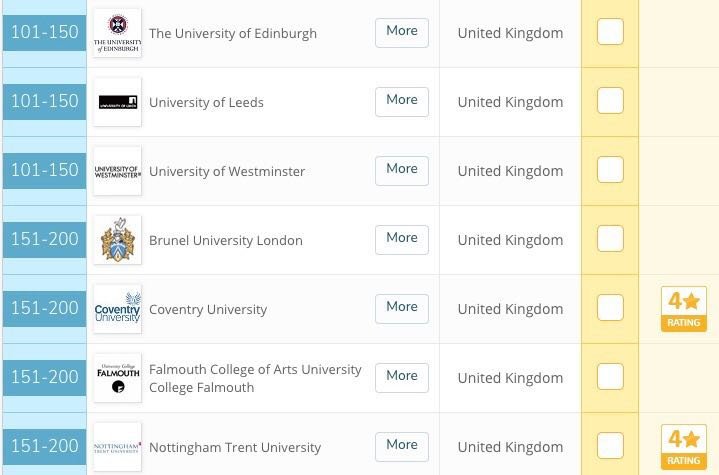Open the Nottingham Trent University link
719x475 pixels.
click(235, 447)
